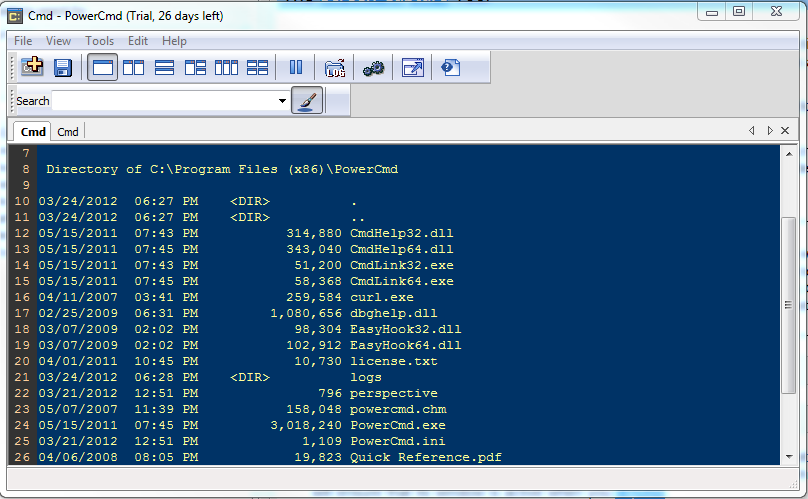808x499 pixels.
Task: Choose one-left two-right pane layout
Action: click(x=195, y=68)
